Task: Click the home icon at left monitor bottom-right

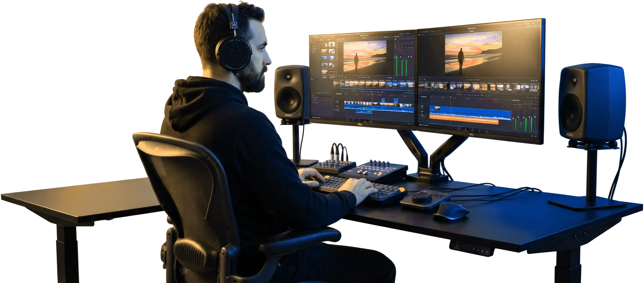Action: click(409, 124)
